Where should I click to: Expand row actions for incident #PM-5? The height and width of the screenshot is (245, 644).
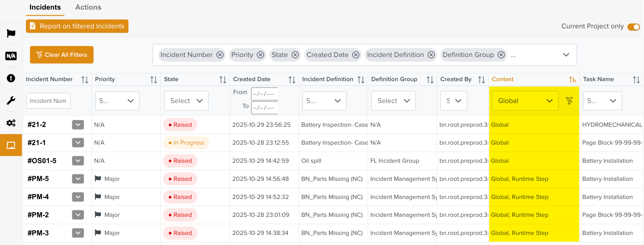click(x=78, y=179)
